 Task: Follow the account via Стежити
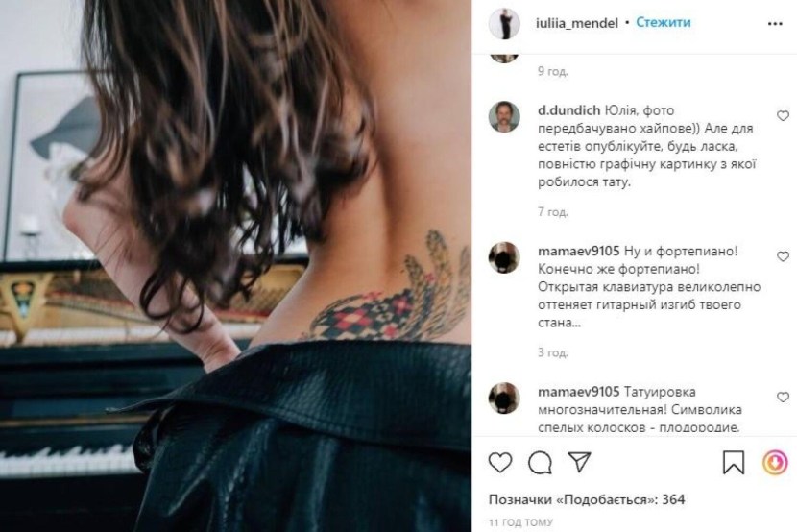tap(664, 22)
